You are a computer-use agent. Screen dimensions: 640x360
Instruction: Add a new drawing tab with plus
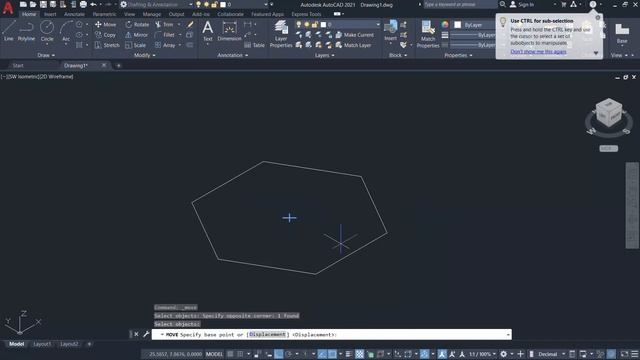coord(118,65)
